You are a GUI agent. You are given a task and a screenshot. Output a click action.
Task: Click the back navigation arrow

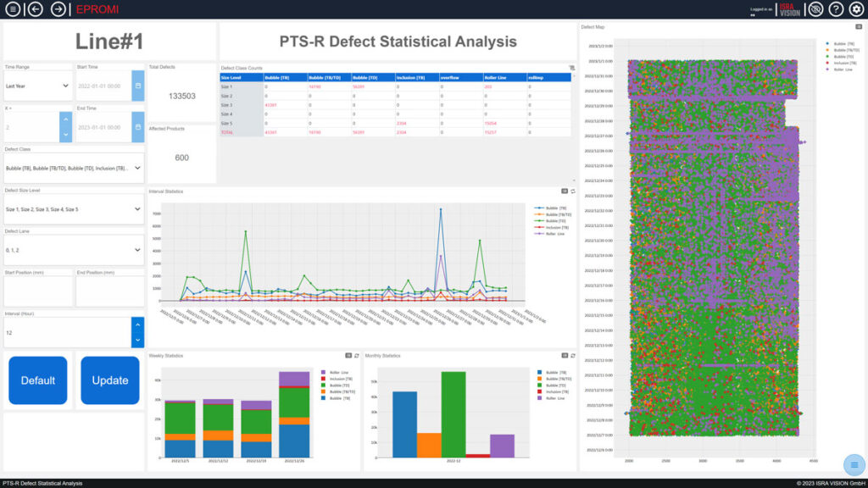pyautogui.click(x=36, y=9)
